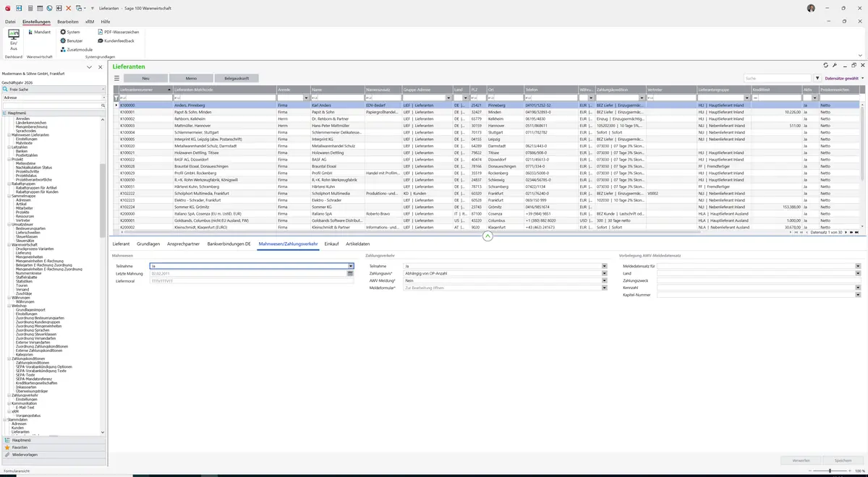Click the Neu button

(145, 78)
